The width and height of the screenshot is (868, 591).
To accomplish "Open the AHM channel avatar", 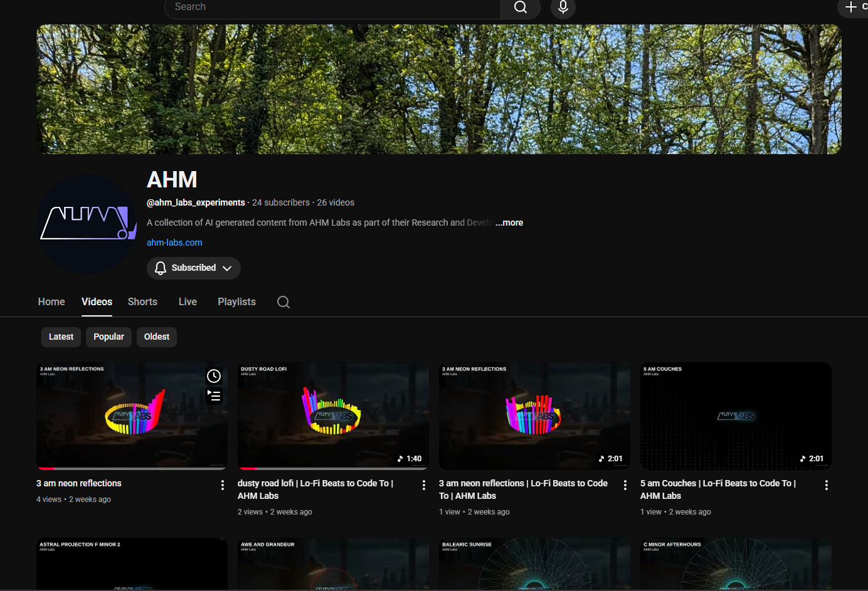I will (87, 224).
